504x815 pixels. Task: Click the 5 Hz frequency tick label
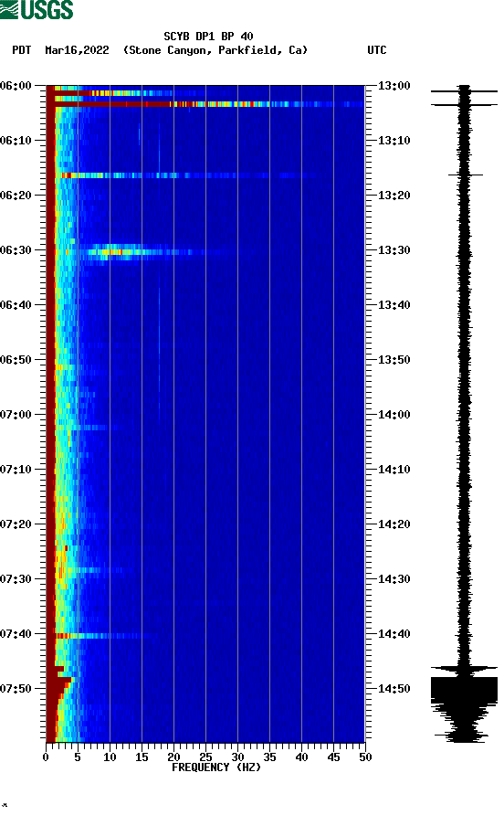tap(78, 757)
